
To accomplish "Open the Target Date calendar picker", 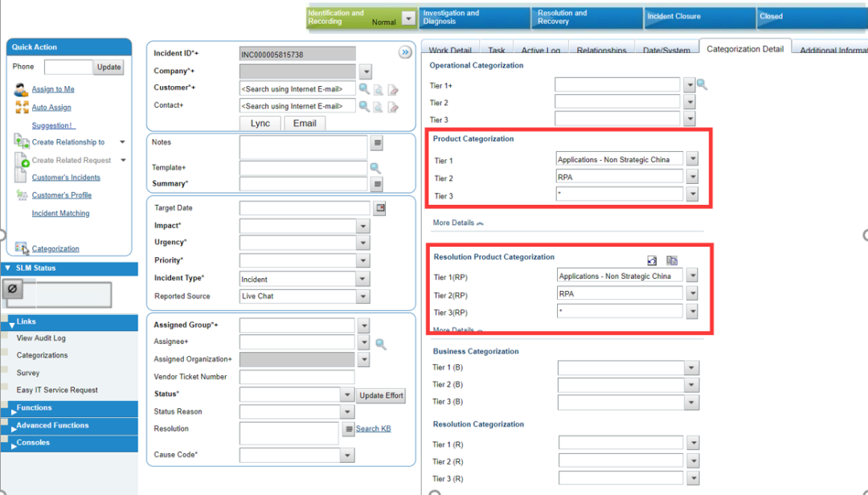I will pos(380,208).
